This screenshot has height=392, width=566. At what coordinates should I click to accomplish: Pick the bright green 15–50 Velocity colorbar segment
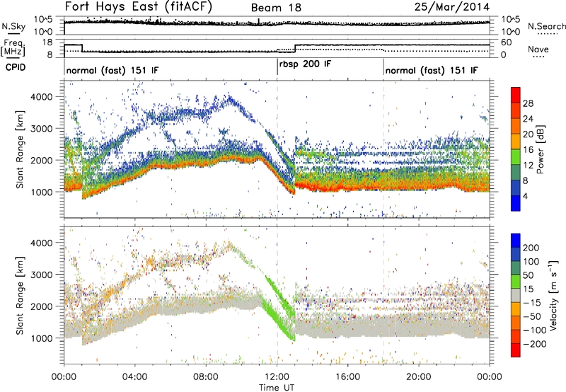click(516, 282)
